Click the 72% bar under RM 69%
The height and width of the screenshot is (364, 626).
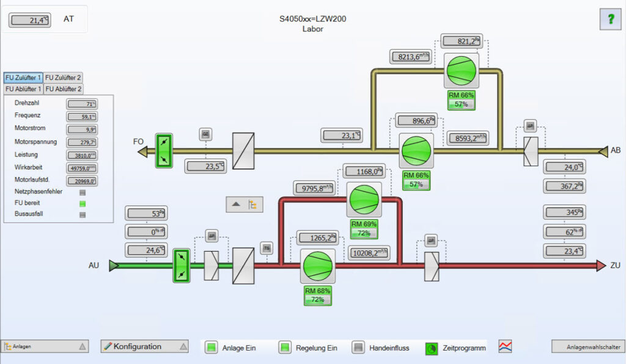click(364, 233)
